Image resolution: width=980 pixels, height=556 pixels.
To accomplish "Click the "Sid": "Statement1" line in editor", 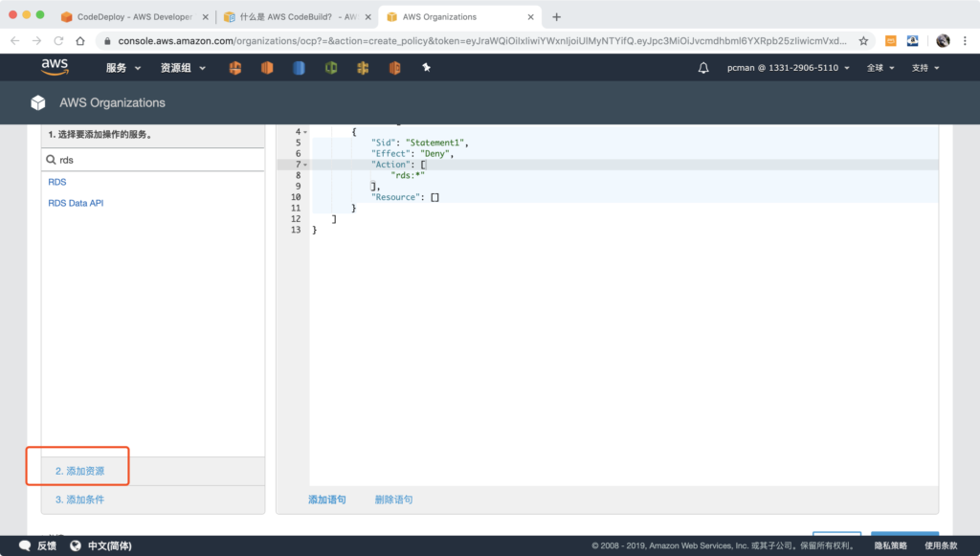I will (x=420, y=143).
